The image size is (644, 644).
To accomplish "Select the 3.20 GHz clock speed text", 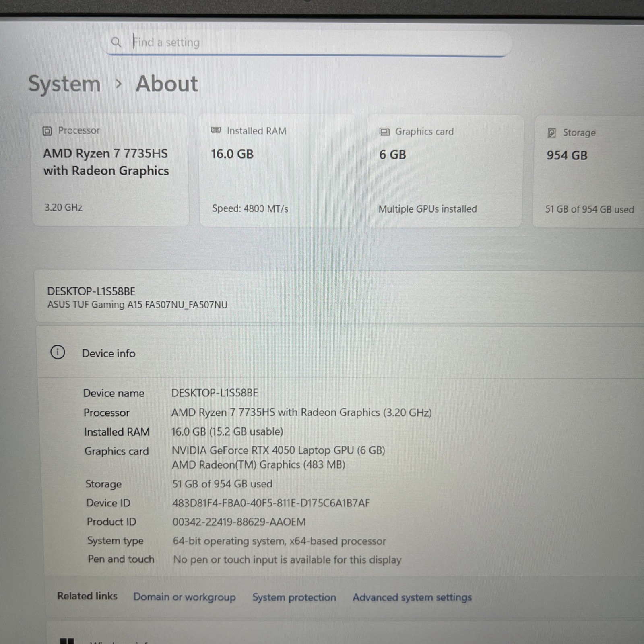I will [x=63, y=207].
